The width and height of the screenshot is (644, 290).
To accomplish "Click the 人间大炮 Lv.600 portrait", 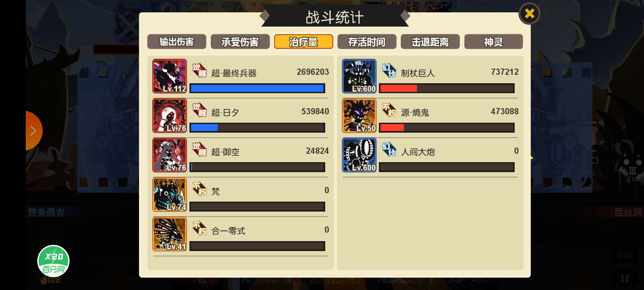I will pos(359,155).
